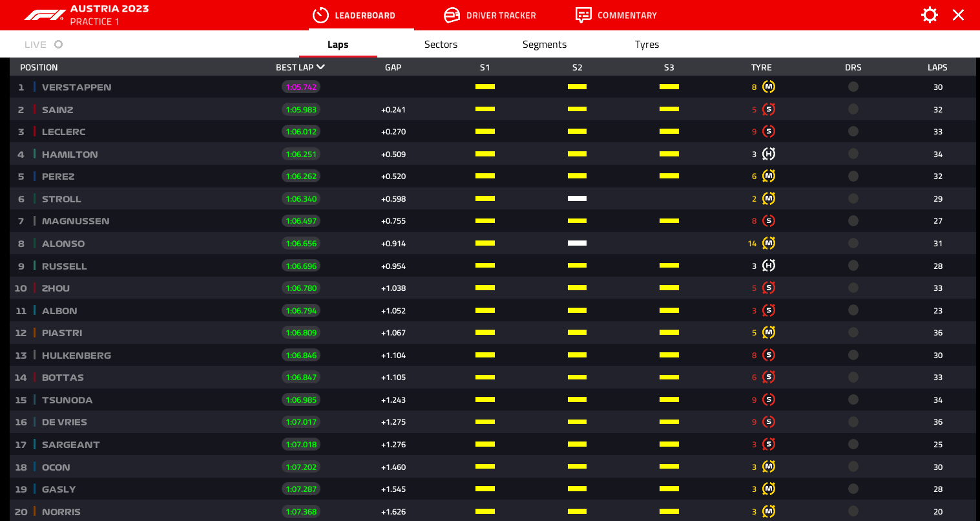Click Verstappen's DRS indicator dot

click(x=853, y=87)
